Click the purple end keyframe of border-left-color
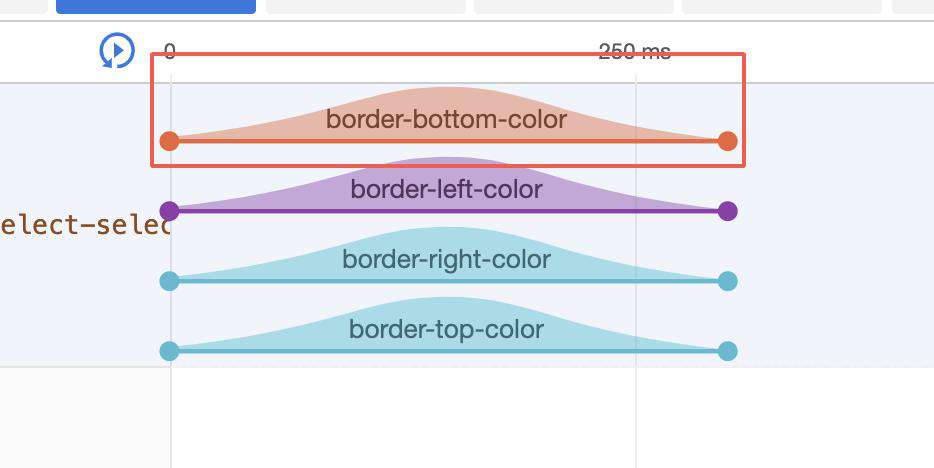Viewport: 934px width, 468px height. [727, 211]
